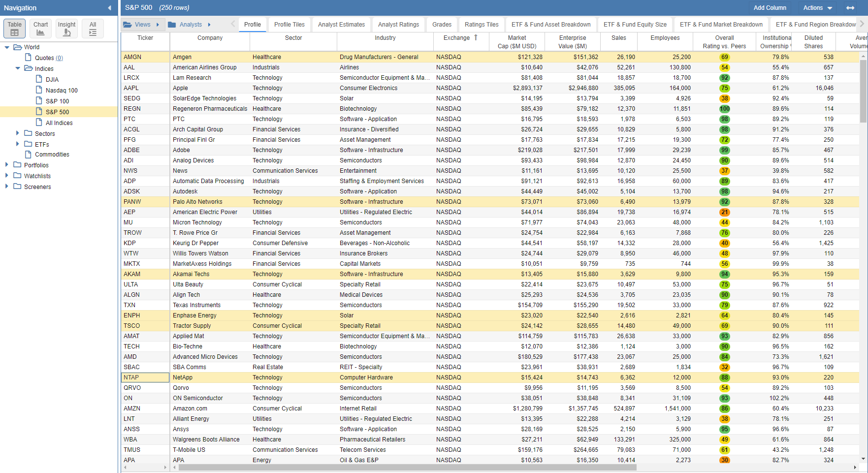Click the Indices folder icon
The height and width of the screenshot is (473, 868).
coord(29,68)
